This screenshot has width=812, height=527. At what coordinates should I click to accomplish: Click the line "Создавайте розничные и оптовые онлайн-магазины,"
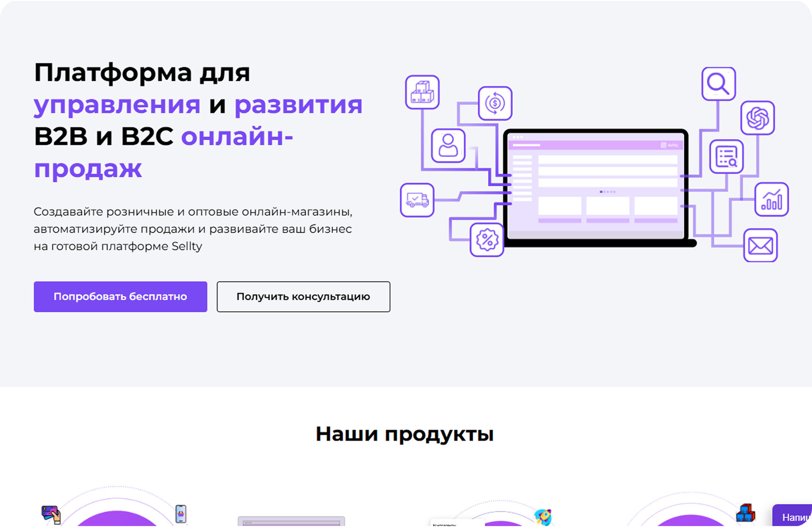click(x=193, y=212)
